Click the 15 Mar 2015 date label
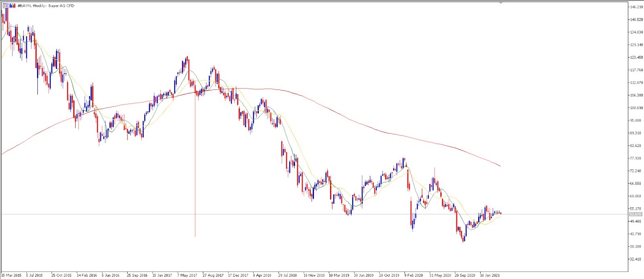 [11, 275]
